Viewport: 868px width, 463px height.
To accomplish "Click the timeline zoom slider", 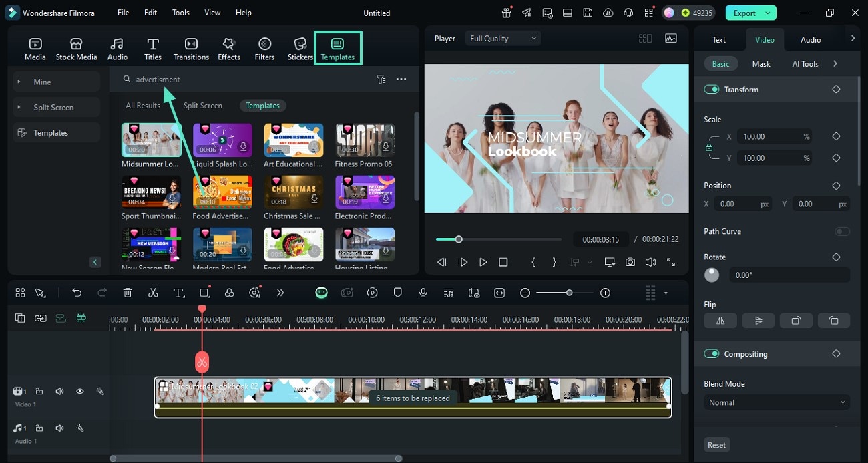I will (565, 293).
